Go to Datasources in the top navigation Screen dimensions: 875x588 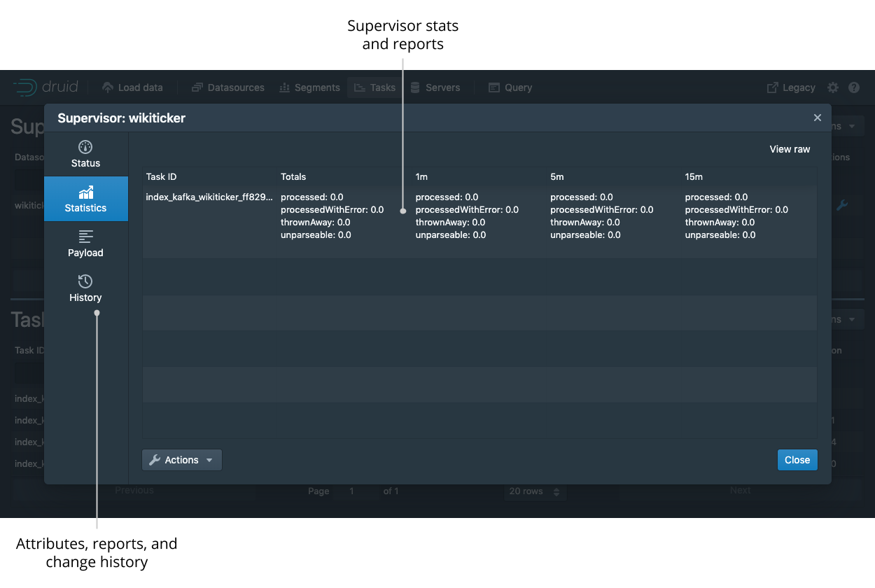[228, 87]
